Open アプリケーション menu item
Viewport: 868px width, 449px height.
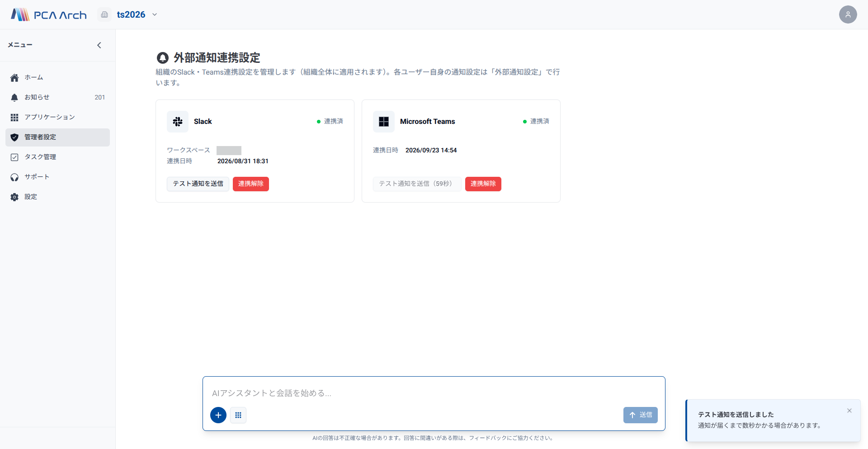(57, 118)
